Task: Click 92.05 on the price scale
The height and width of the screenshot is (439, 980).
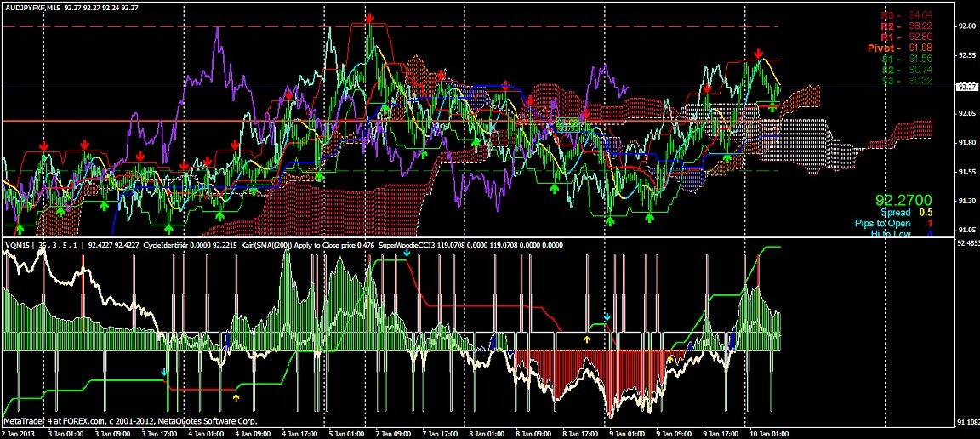Action: click(966, 113)
